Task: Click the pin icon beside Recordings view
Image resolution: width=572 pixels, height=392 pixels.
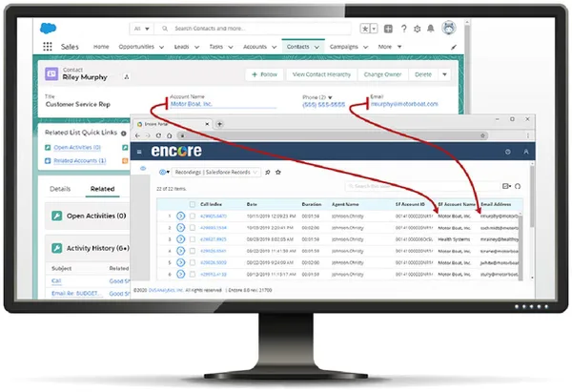Action: coord(268,172)
